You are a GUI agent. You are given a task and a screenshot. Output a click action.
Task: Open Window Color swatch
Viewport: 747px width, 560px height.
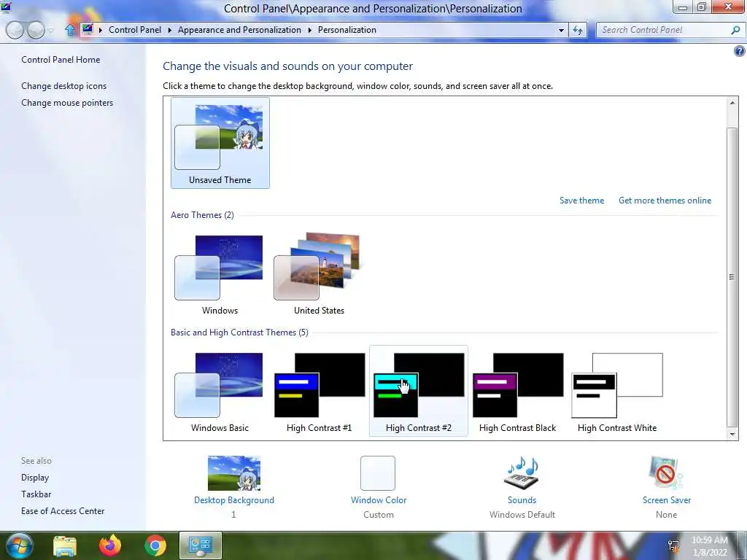[378, 473]
